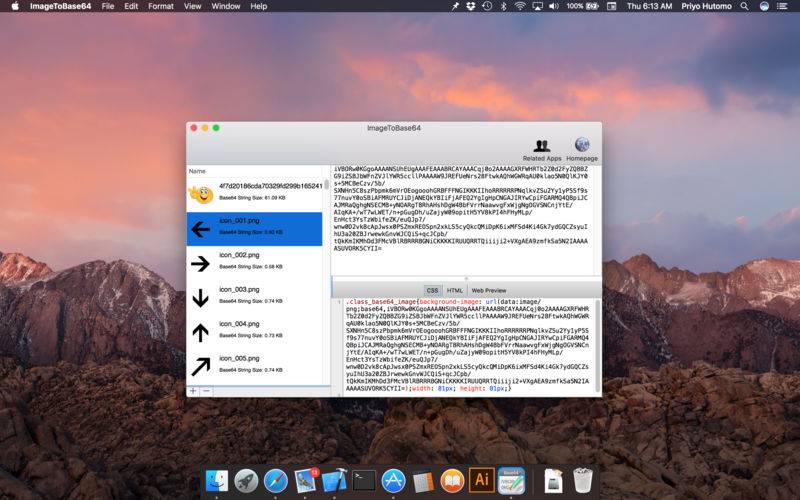Switch to the Web Preview tab

point(489,290)
